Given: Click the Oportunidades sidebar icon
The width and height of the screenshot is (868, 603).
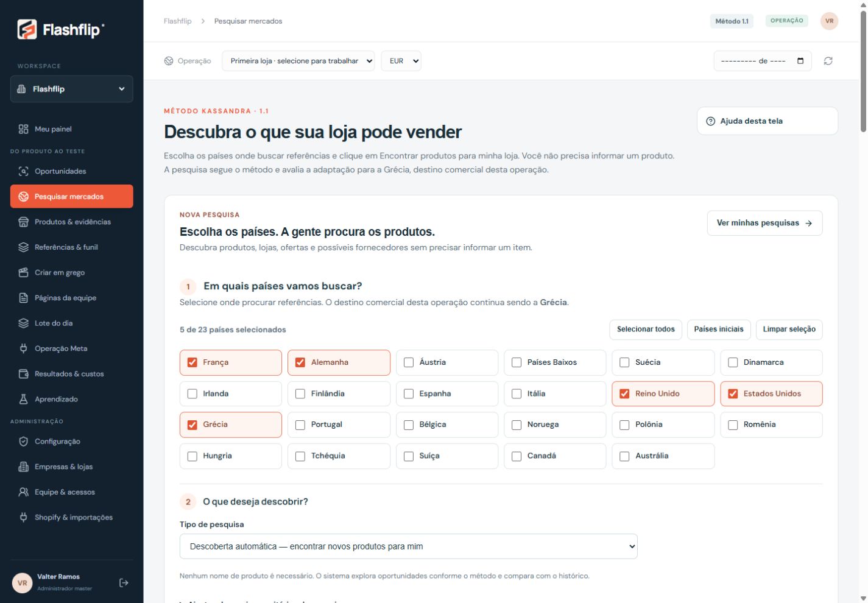Looking at the screenshot, I should [x=24, y=171].
